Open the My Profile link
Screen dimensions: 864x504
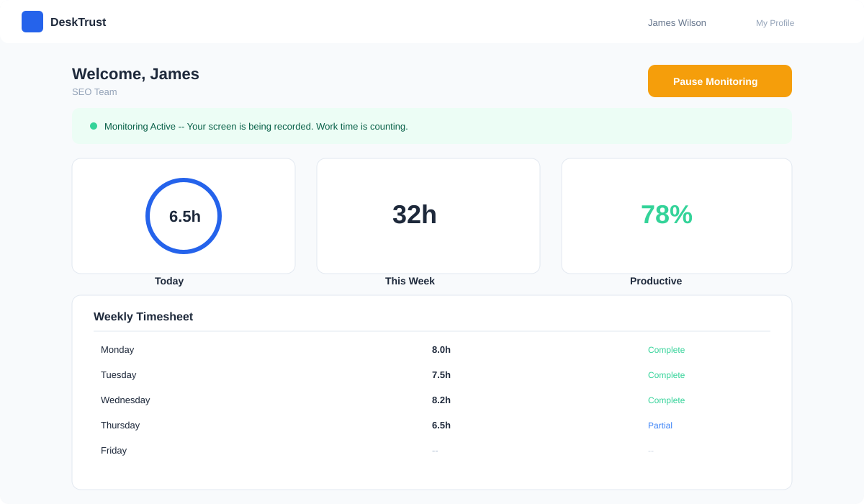[x=775, y=23]
